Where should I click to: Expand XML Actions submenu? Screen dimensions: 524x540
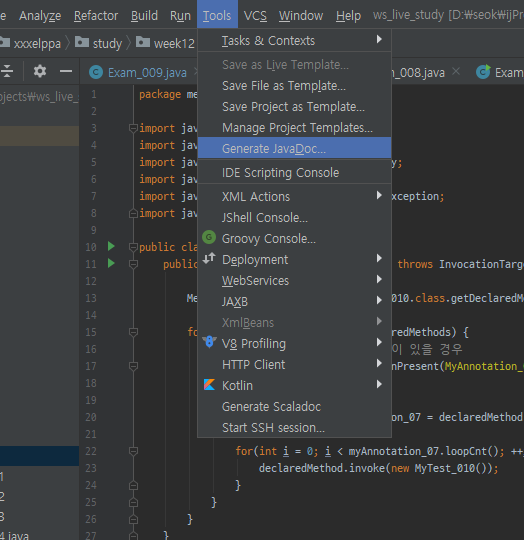[x=294, y=196]
